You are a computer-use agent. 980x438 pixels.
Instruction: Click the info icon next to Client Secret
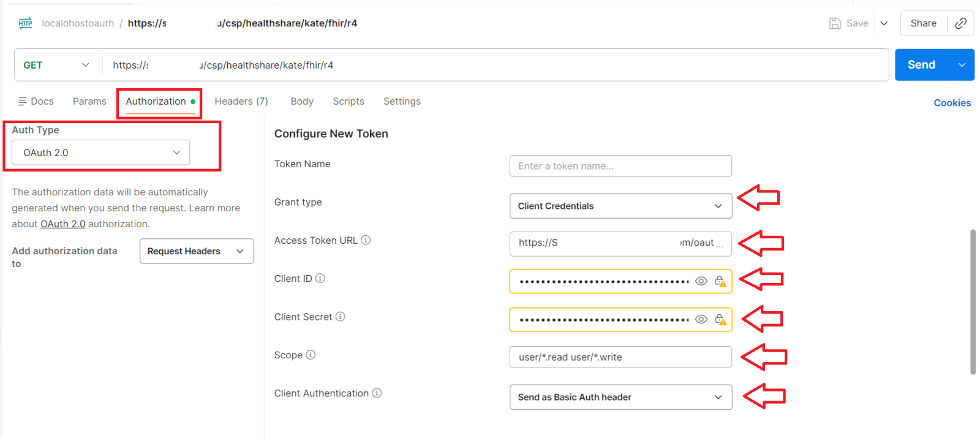click(341, 317)
